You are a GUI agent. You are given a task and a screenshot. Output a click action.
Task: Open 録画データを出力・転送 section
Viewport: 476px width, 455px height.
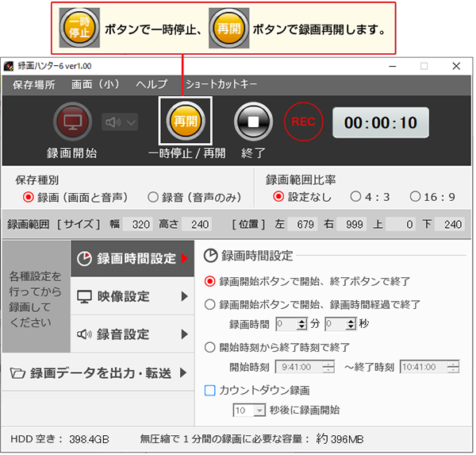pyautogui.click(x=98, y=372)
